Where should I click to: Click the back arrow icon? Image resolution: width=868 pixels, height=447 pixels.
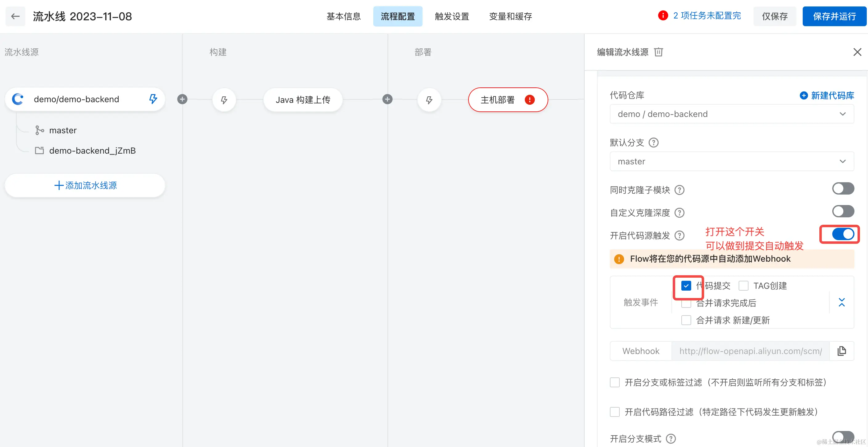click(15, 16)
